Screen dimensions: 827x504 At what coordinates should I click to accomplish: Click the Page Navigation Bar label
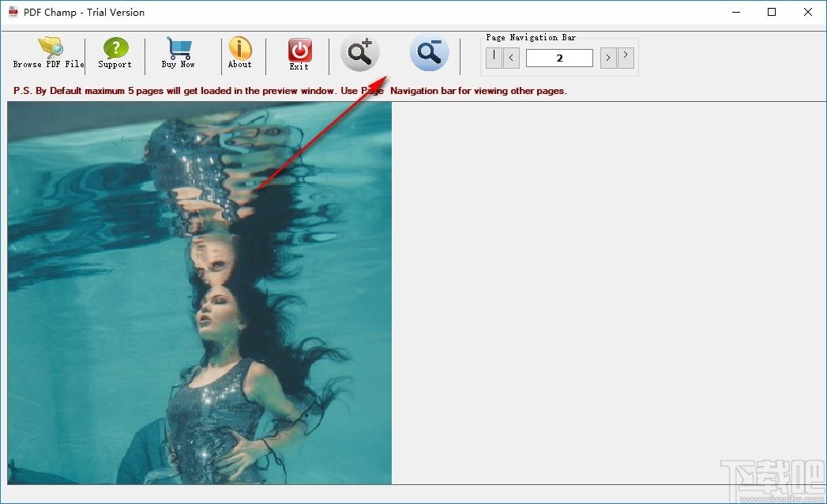531,37
